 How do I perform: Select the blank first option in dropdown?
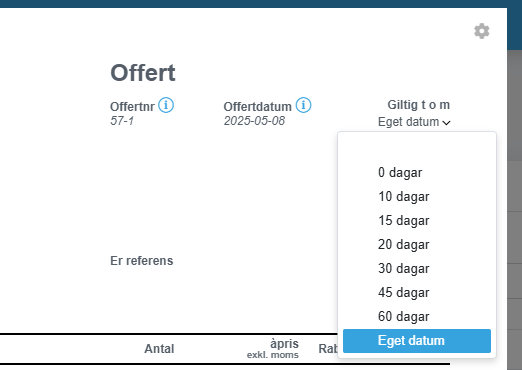pyautogui.click(x=417, y=148)
